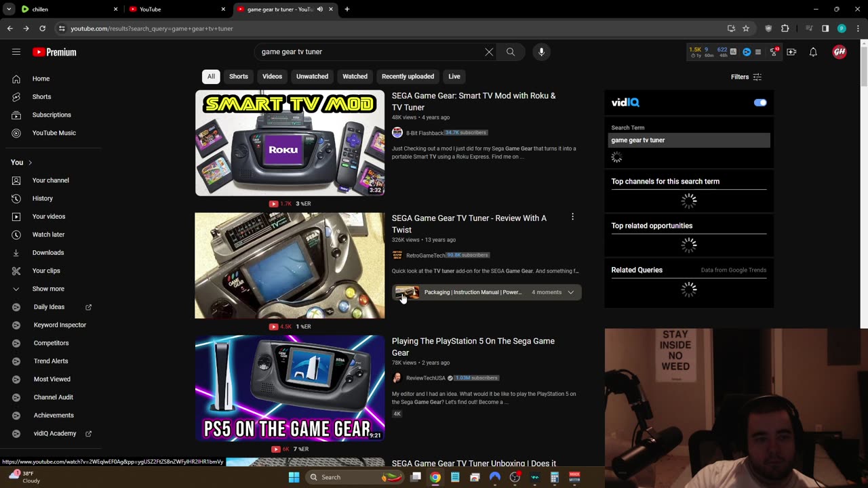Select the Videos filter chip

coord(272,77)
